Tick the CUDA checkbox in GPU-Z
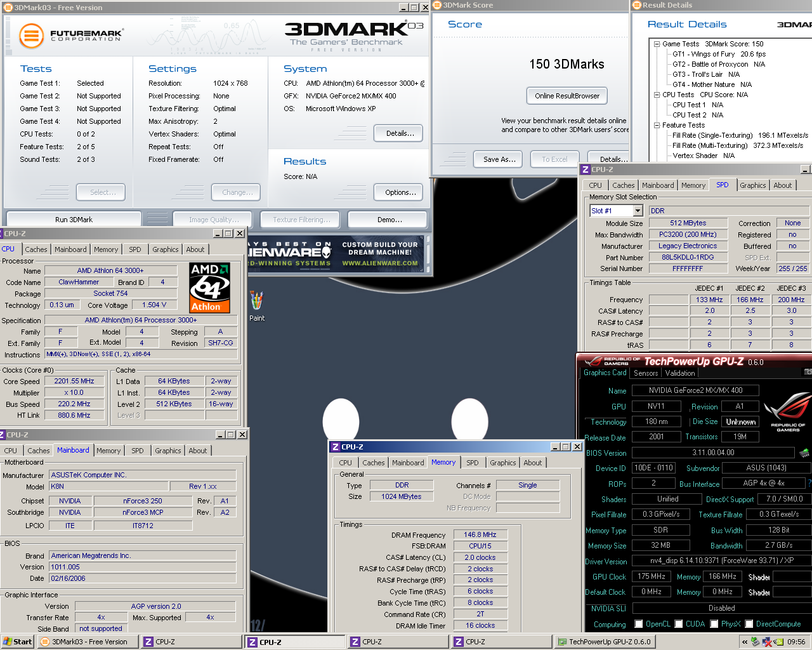Image resolution: width=812 pixels, height=650 pixels. pos(679,624)
